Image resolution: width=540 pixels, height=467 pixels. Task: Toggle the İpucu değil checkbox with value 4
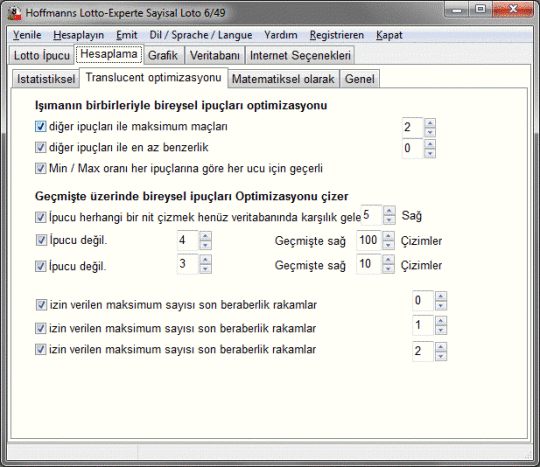41,240
